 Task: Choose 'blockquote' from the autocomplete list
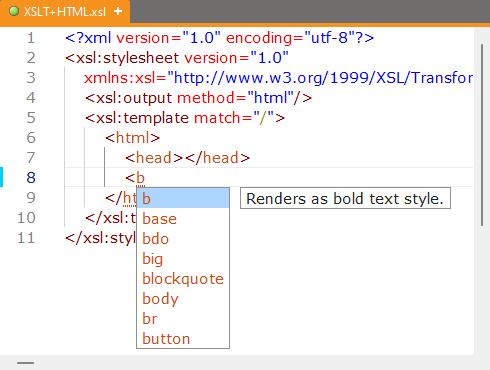click(x=183, y=279)
